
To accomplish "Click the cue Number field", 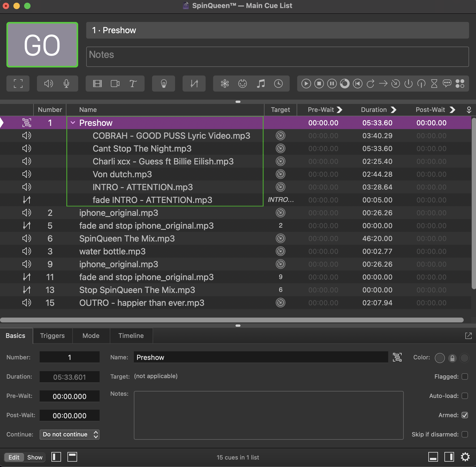I will (70, 357).
